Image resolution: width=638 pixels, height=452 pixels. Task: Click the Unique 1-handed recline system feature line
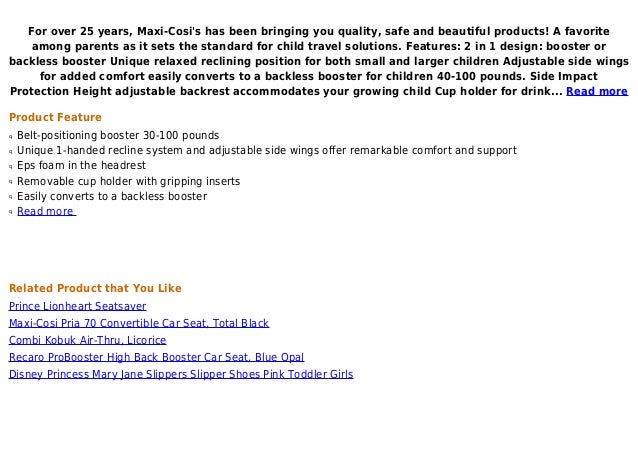(267, 151)
